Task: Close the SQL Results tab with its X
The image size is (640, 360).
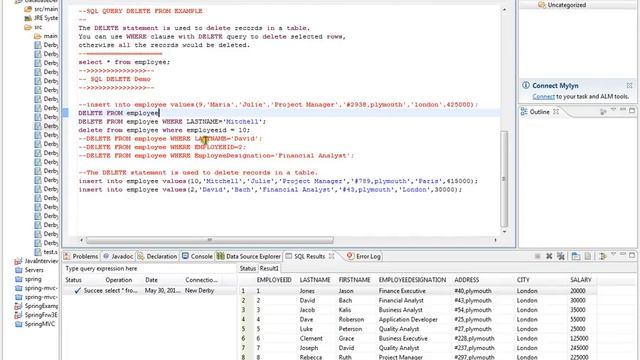Action: click(x=331, y=256)
